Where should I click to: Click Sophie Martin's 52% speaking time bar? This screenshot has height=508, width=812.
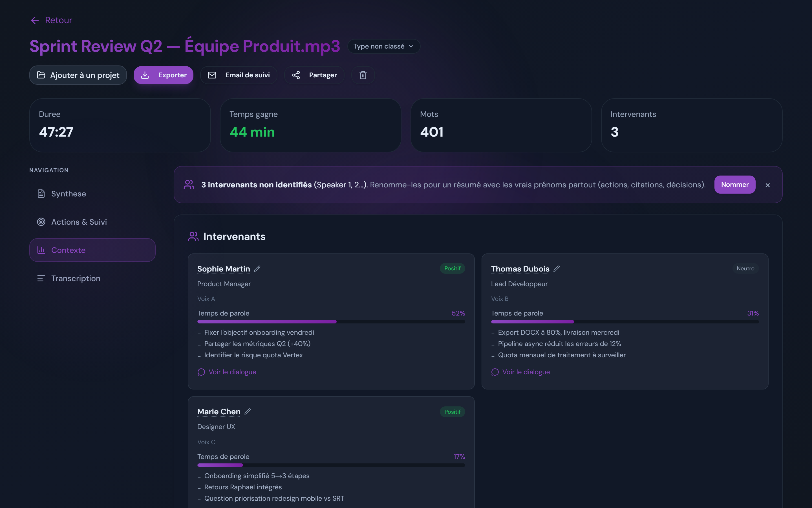[331, 322]
